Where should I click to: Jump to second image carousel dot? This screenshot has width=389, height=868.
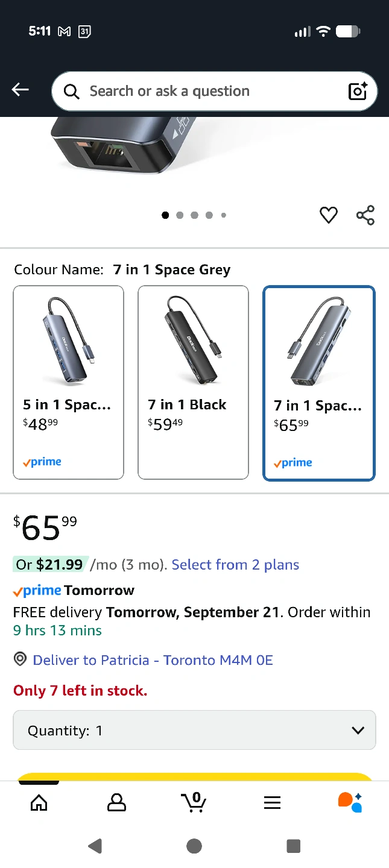180,215
